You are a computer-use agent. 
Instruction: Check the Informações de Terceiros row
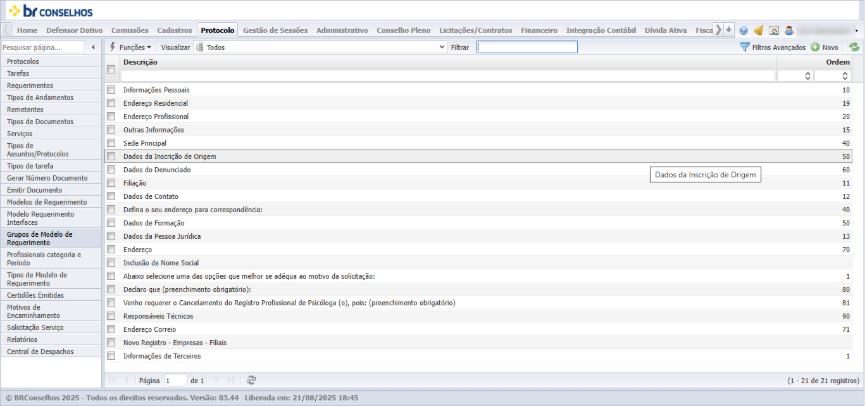(111, 356)
